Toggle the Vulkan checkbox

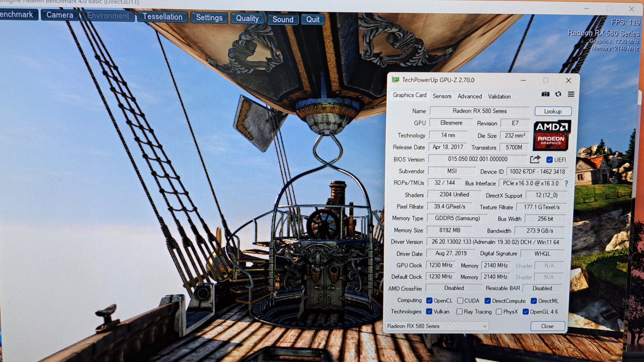point(429,311)
